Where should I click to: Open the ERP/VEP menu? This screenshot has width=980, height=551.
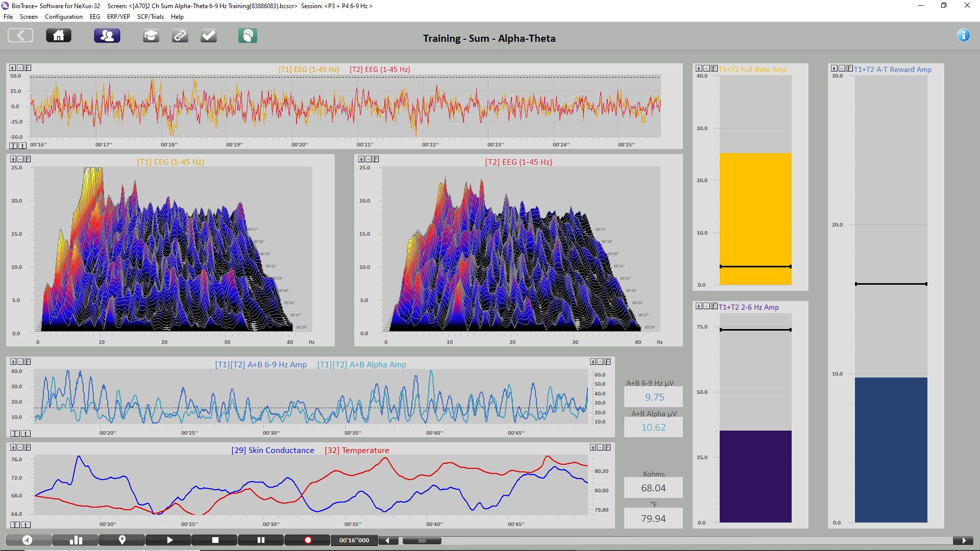pyautogui.click(x=118, y=17)
